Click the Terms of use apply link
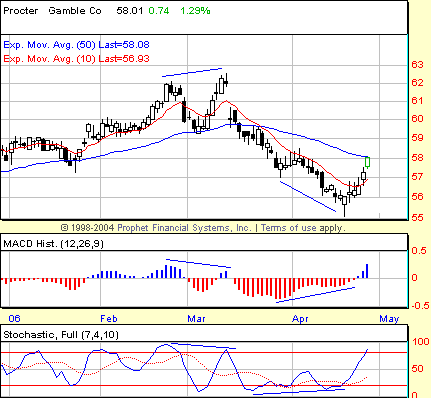This screenshot has width=431, height=398. click(x=303, y=228)
